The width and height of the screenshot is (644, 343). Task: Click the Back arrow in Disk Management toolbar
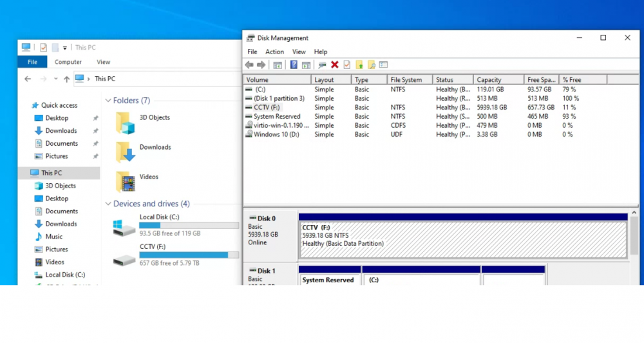point(249,64)
